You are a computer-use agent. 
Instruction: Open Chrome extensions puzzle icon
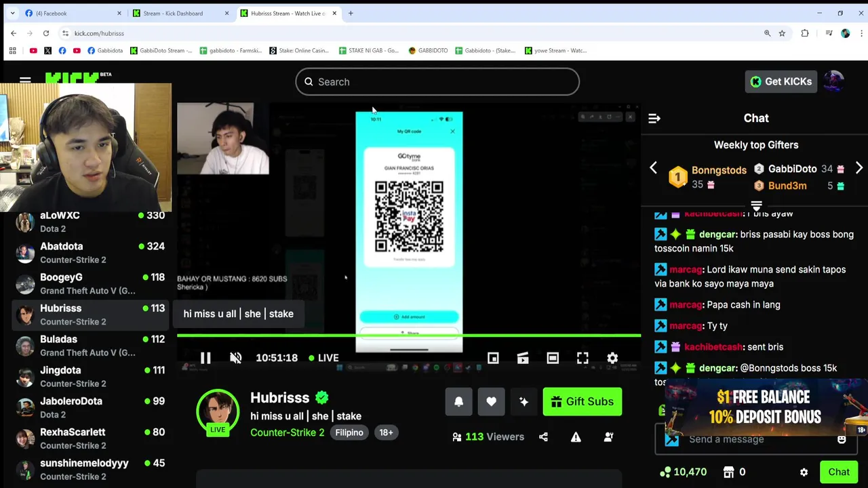(805, 33)
